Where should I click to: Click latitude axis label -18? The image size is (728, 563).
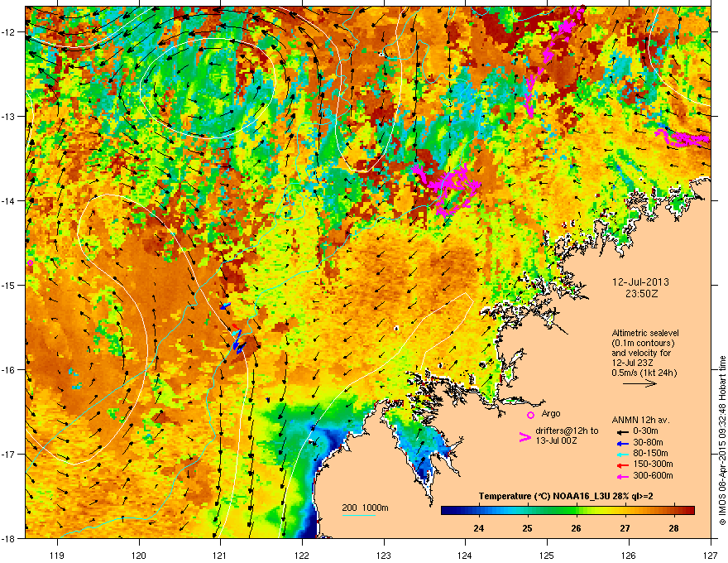[x=8, y=538]
